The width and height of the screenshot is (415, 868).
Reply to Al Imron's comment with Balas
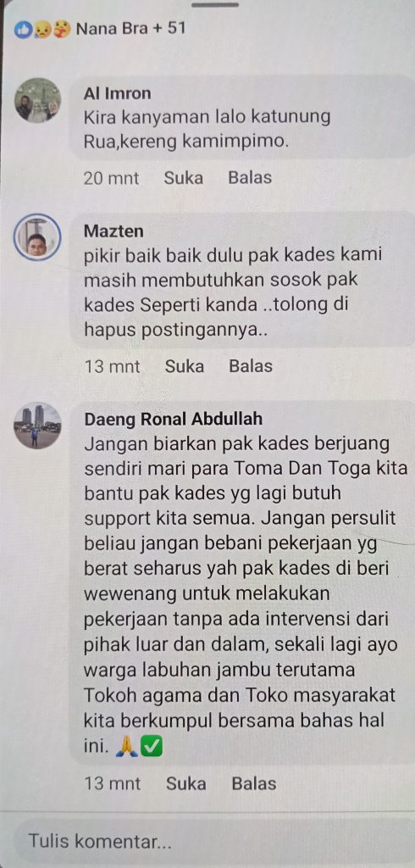tap(250, 178)
